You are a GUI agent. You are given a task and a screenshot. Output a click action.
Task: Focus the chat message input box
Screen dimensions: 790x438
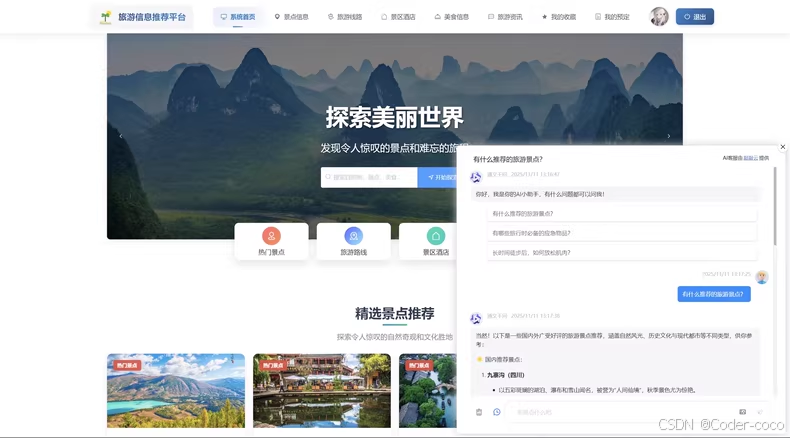tap(621, 412)
